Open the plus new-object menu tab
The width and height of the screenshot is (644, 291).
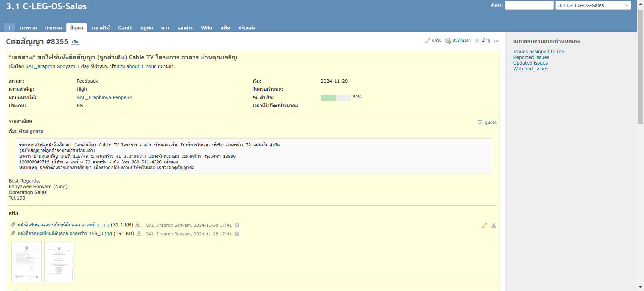point(9,28)
